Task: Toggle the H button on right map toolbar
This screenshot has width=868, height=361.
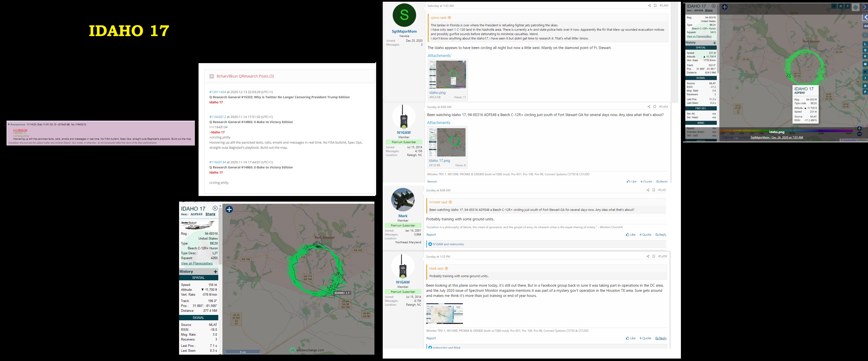Action: (841, 6)
